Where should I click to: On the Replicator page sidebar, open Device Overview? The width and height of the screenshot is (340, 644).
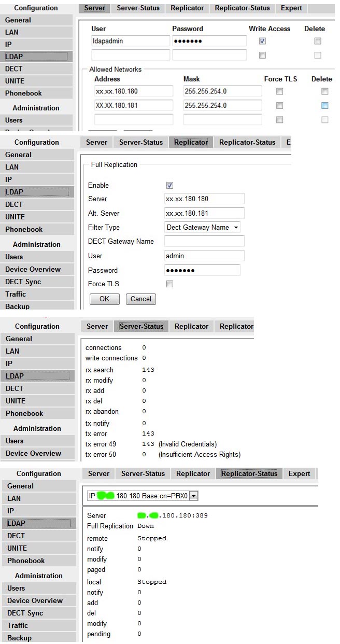[x=37, y=269]
